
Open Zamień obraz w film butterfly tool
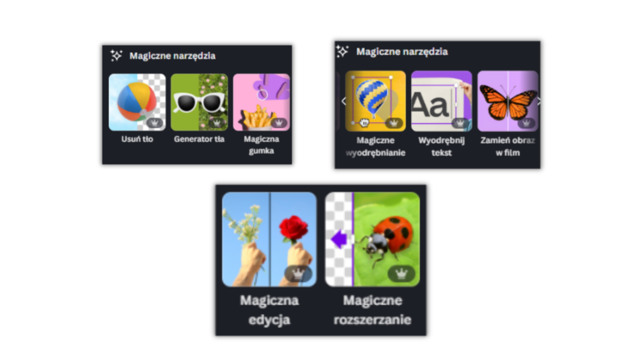[x=508, y=101]
